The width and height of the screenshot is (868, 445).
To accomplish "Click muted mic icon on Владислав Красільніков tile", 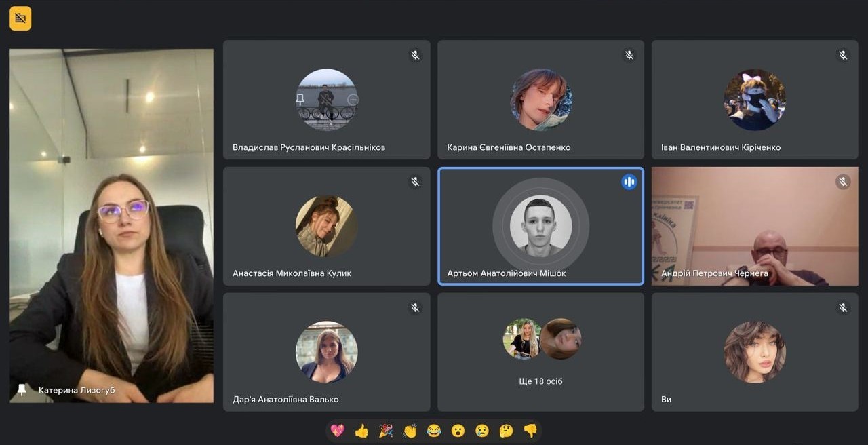I will tap(415, 55).
